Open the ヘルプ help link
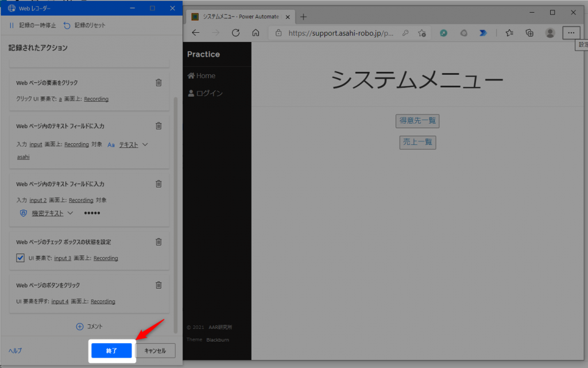Image resolution: width=588 pixels, height=368 pixels. pyautogui.click(x=16, y=351)
